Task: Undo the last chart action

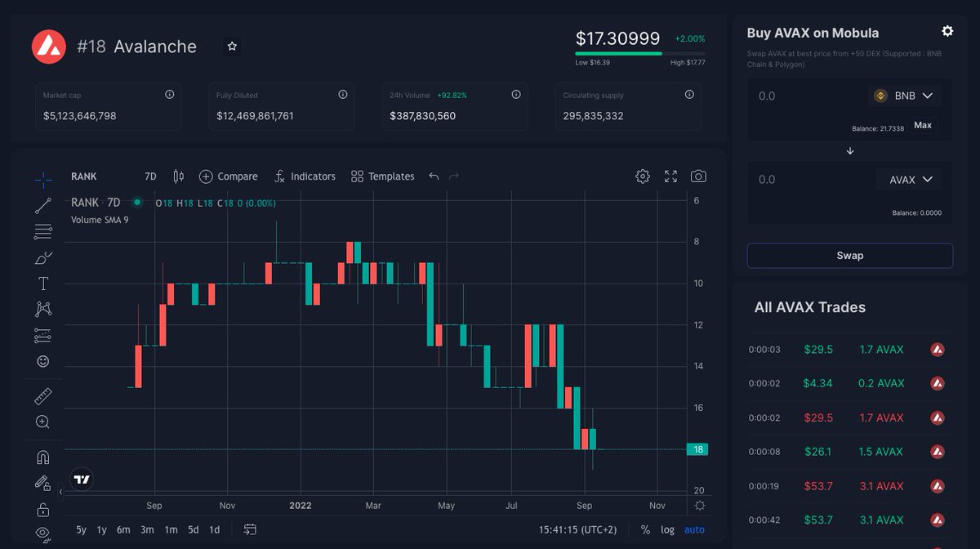Action: [434, 176]
